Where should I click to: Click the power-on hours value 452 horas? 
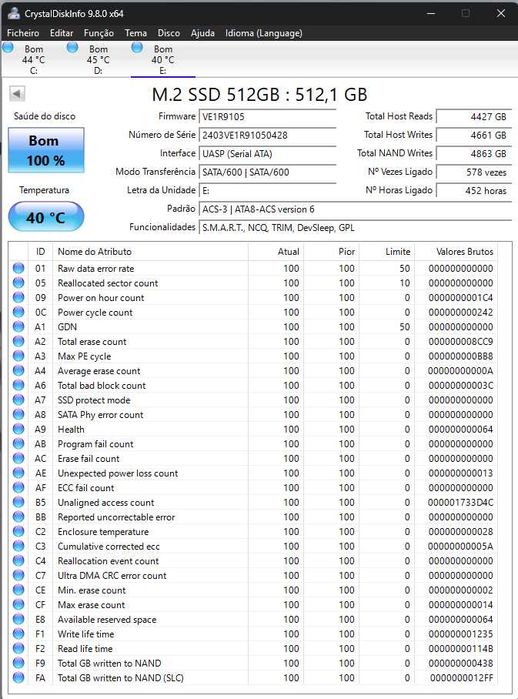tap(473, 191)
